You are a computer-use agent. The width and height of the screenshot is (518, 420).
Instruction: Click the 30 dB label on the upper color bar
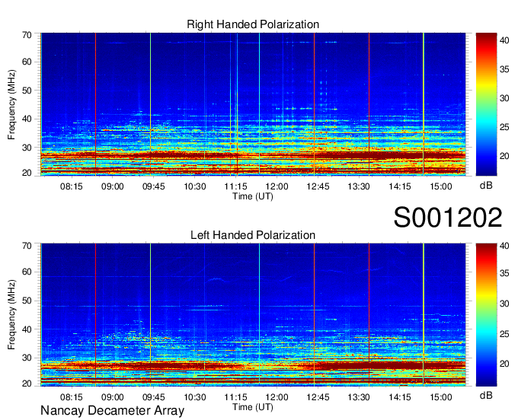[x=504, y=98]
